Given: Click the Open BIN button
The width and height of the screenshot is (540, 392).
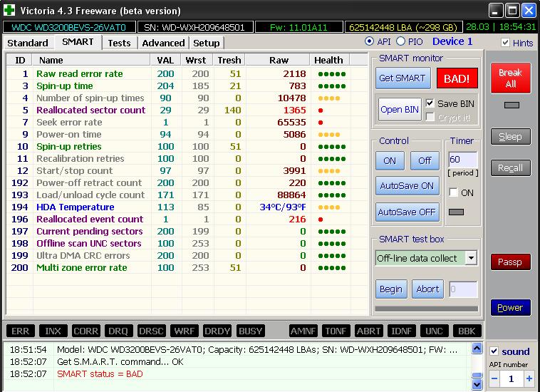Looking at the screenshot, I should pos(400,110).
